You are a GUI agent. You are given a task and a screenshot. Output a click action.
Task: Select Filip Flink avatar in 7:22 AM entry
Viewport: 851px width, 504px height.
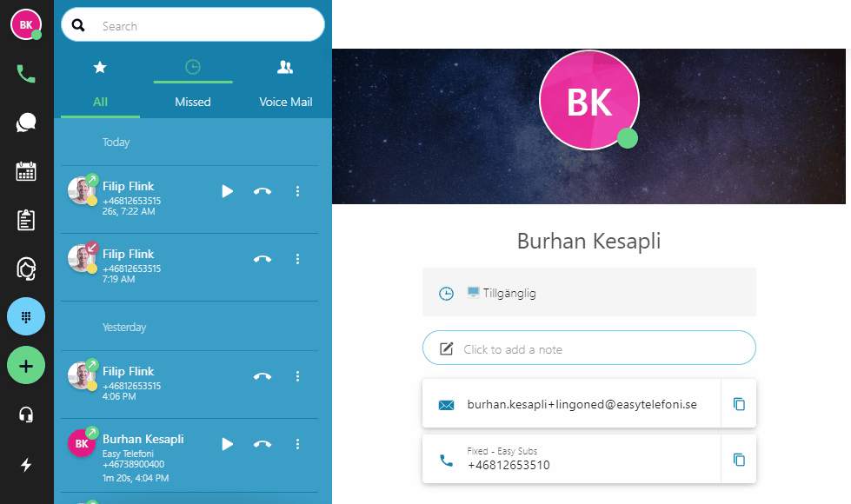[82, 190]
